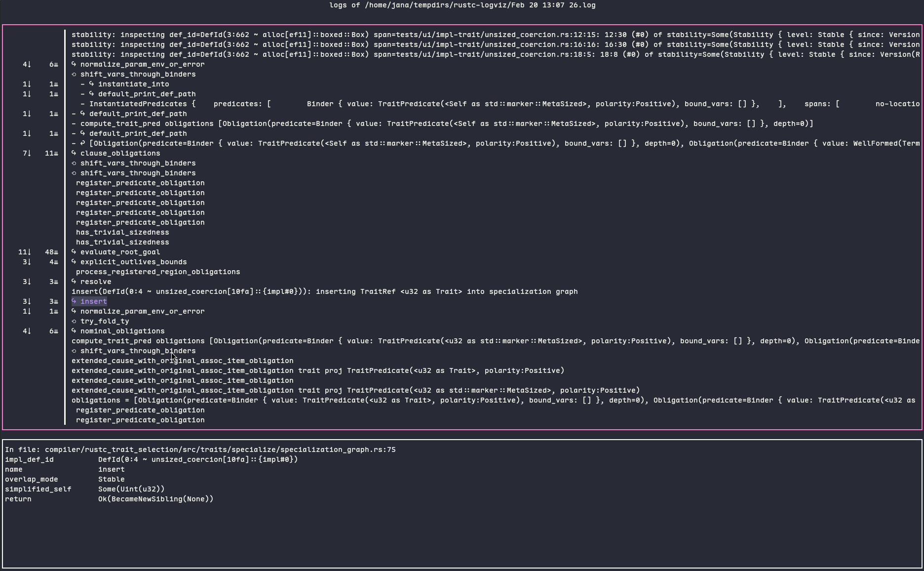Select the process_registered_region_obligations entry
Image resolution: width=924 pixels, height=571 pixels.
(158, 272)
